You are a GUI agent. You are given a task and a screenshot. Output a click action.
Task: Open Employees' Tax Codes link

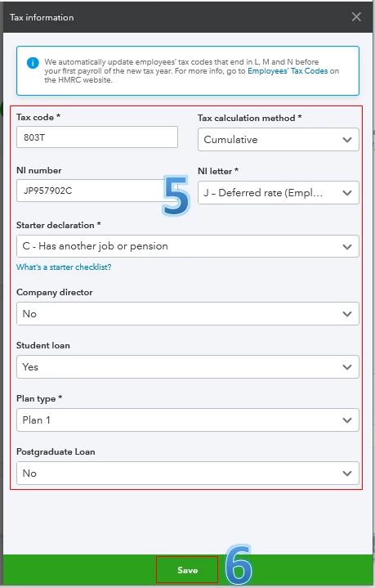[288, 71]
